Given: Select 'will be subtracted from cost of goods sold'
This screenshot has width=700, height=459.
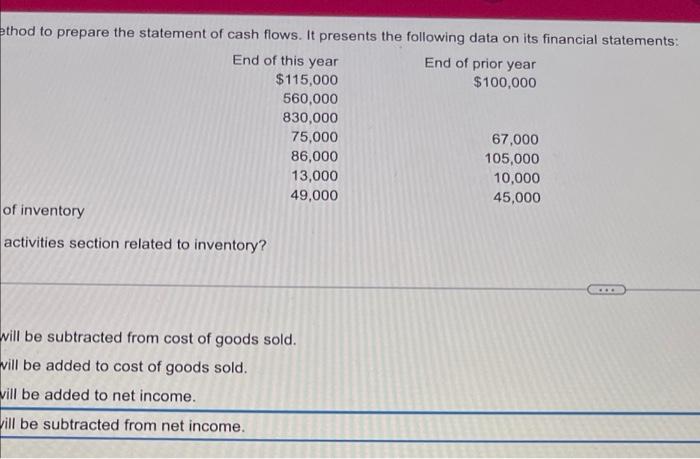Looking at the screenshot, I should (148, 338).
